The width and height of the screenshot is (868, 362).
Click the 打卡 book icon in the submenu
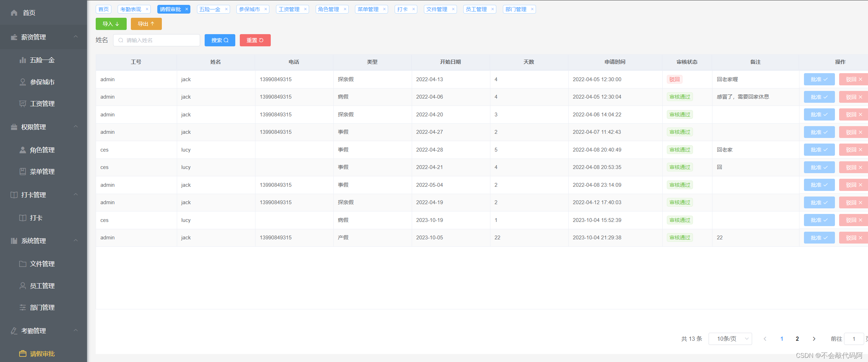click(23, 218)
